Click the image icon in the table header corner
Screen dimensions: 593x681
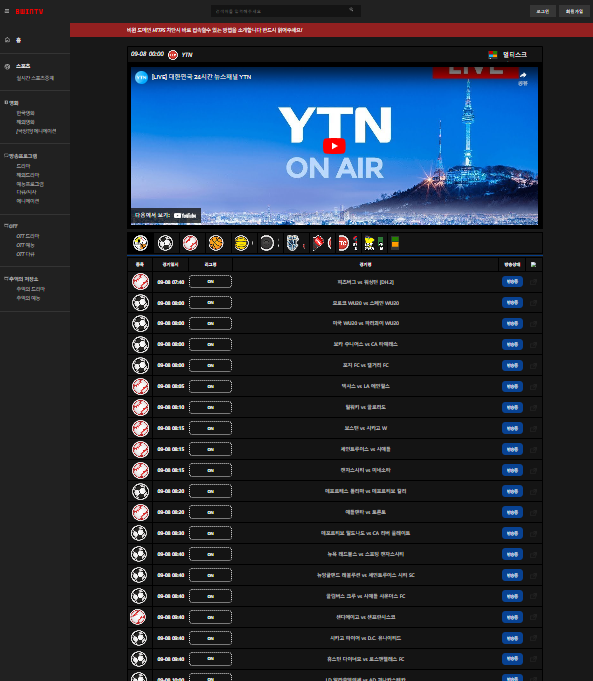click(x=533, y=264)
